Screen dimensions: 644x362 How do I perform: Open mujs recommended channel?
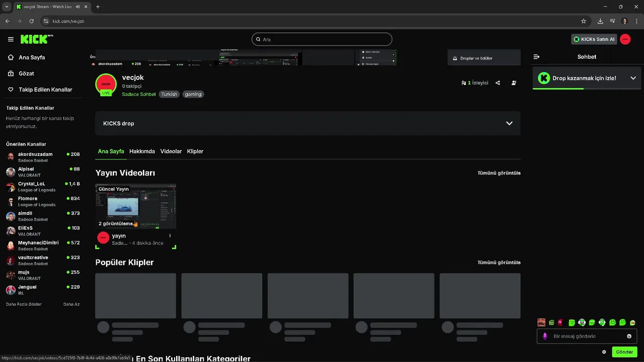(43, 275)
